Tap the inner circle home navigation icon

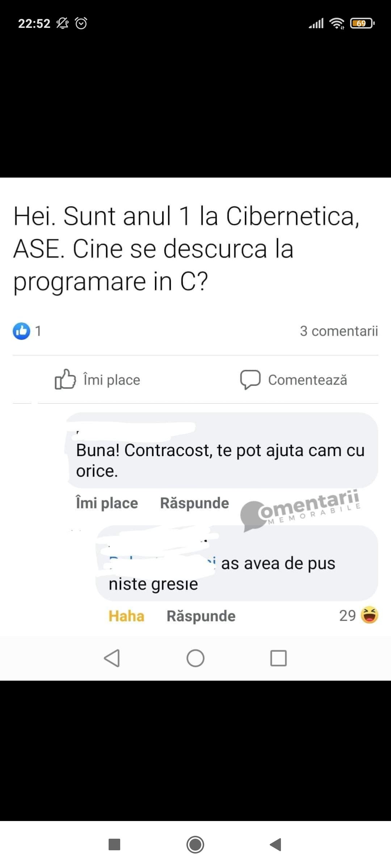[x=195, y=658]
